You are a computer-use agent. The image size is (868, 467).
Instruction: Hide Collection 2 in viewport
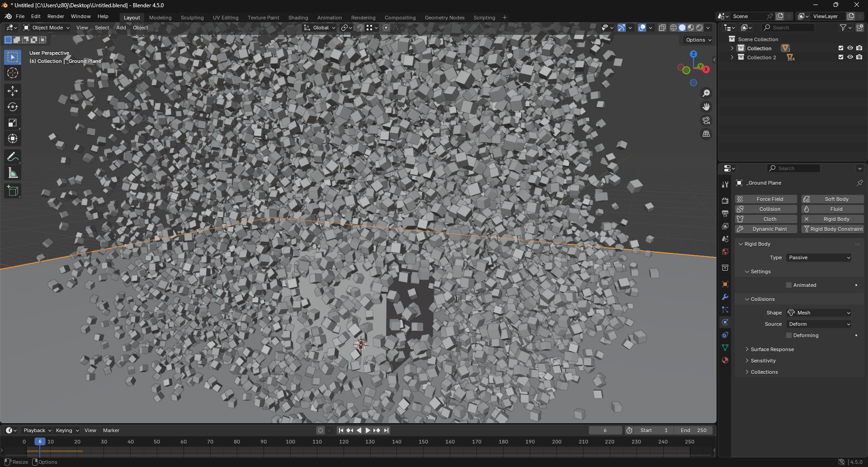click(850, 57)
